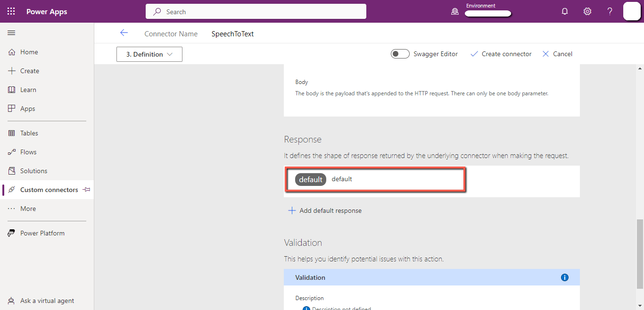Click the Tables grid icon
The image size is (644, 310).
tap(12, 133)
